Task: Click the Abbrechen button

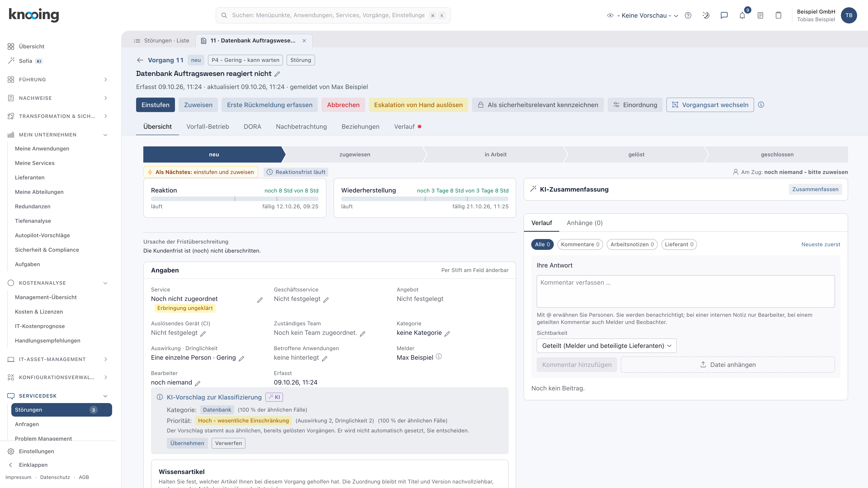Action: 343,105
